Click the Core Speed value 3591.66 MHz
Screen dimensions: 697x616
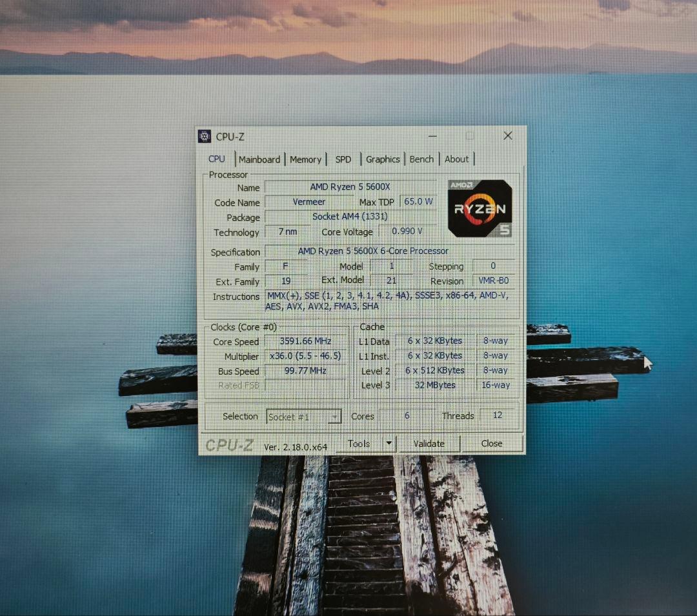pos(305,341)
